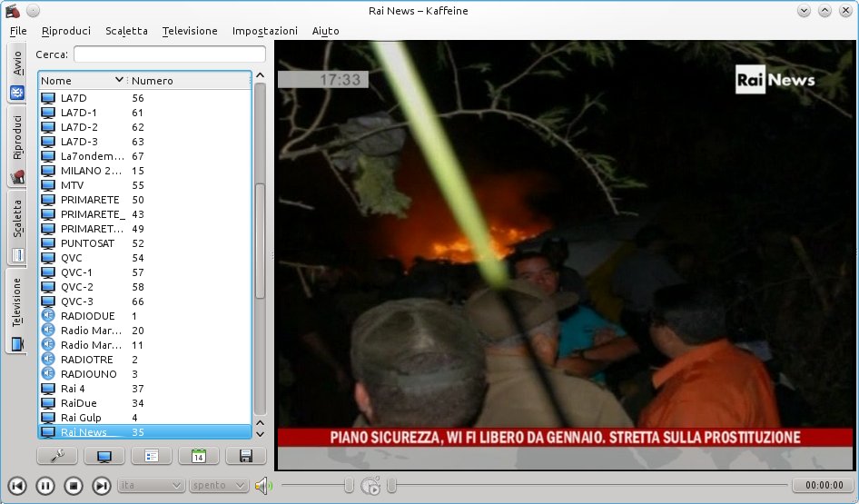Open the program guide list button

click(x=152, y=456)
